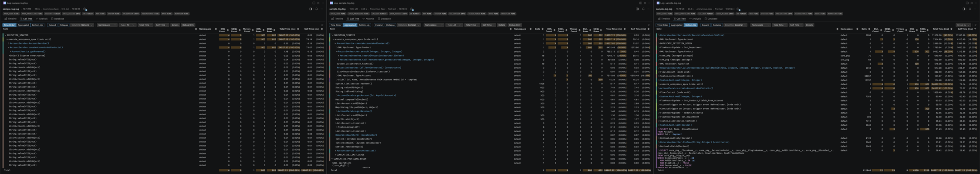Sort by Total Time (ms) arrows in left pane

(298, 29)
